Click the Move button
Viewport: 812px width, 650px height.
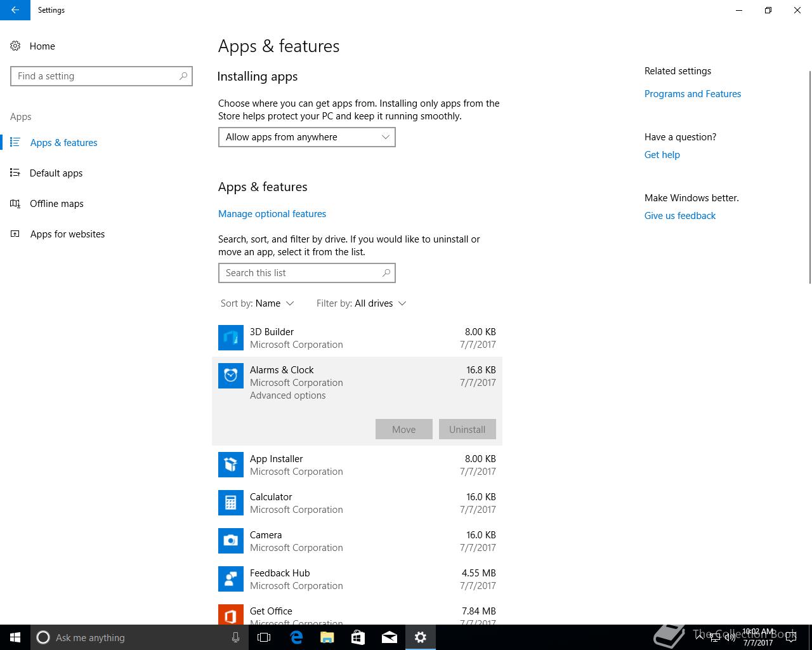404,429
